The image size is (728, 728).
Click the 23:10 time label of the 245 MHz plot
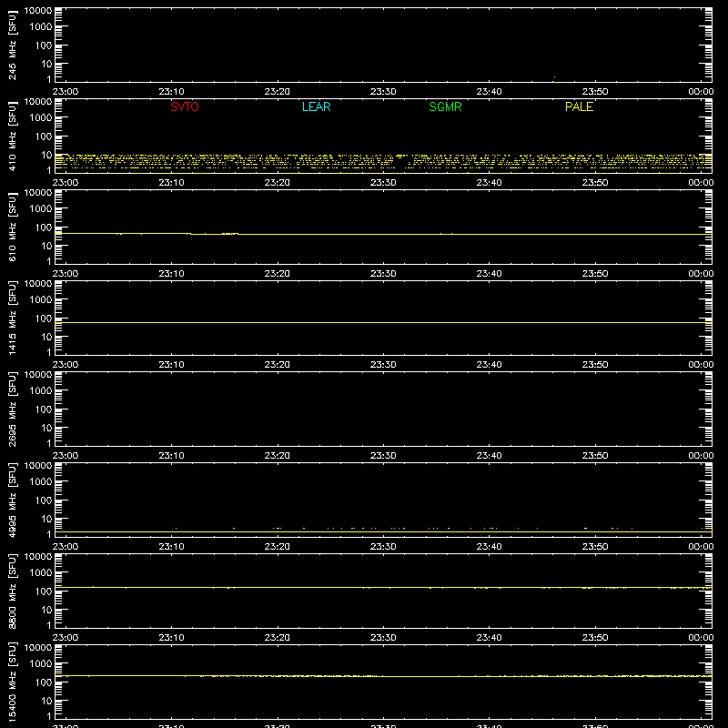click(171, 92)
